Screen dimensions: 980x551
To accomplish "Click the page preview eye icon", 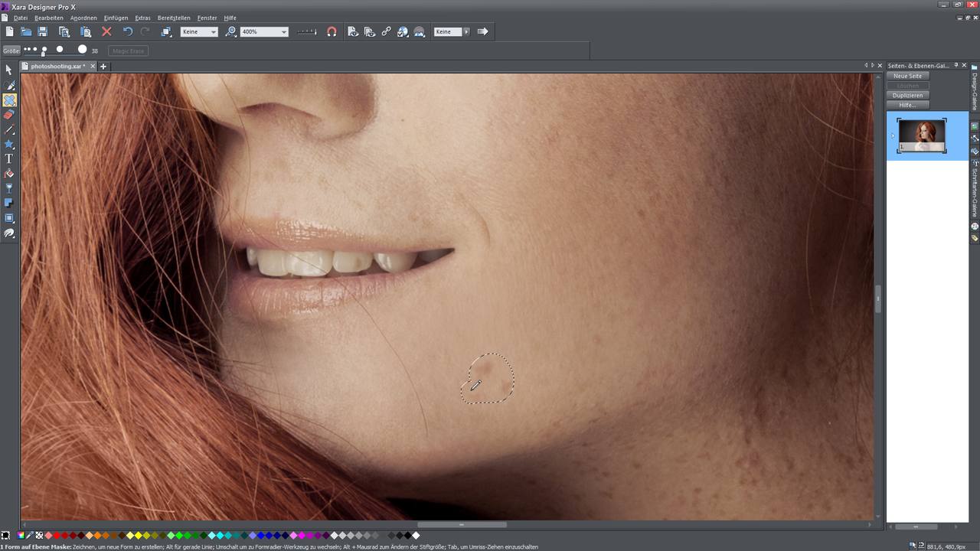I will [352, 31].
